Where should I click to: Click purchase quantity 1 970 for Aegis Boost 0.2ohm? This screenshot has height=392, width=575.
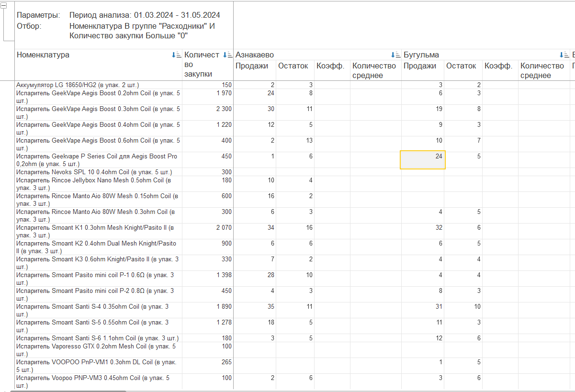tap(224, 93)
